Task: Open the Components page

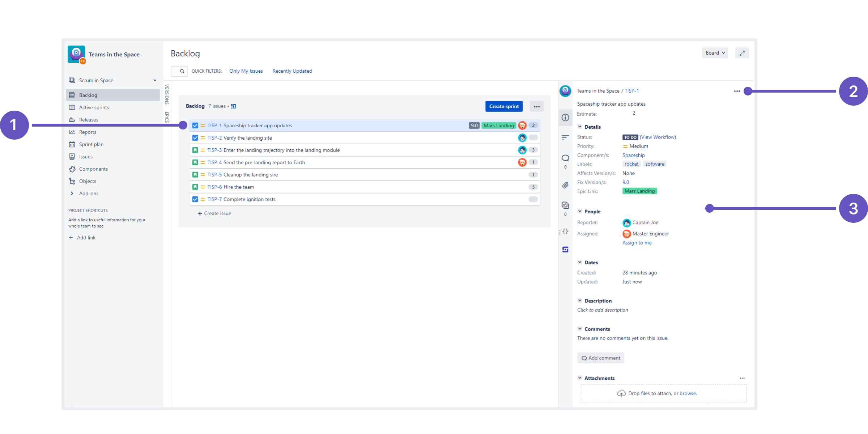Action: click(93, 169)
